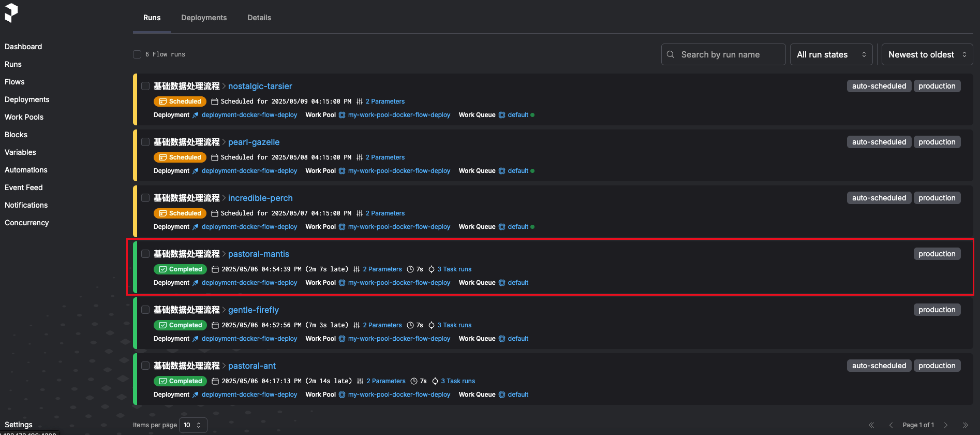Image resolution: width=980 pixels, height=435 pixels.
Task: Tick the checkbox for nostalgic-tarsier run
Action: click(x=145, y=86)
